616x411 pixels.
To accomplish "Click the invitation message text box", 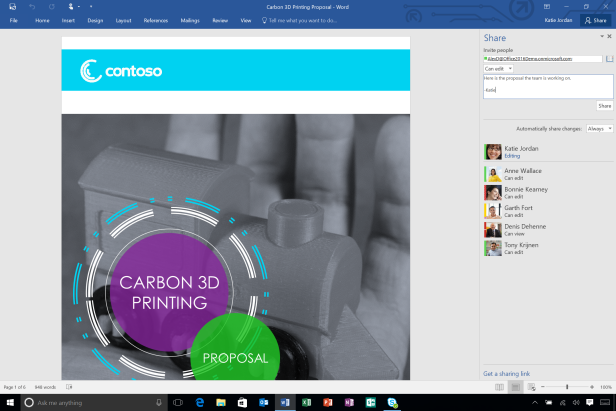I will click(548, 86).
